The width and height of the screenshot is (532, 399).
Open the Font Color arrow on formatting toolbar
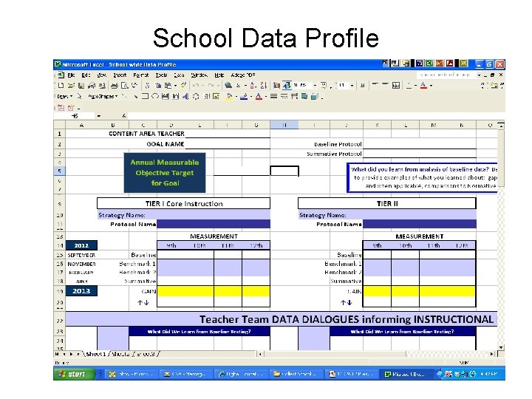click(431, 86)
